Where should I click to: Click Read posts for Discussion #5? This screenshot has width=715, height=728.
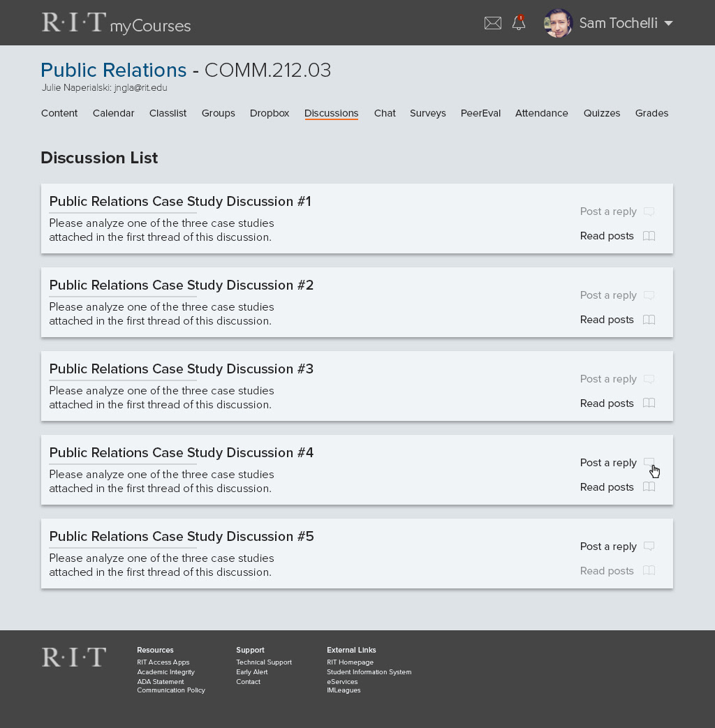click(x=607, y=571)
